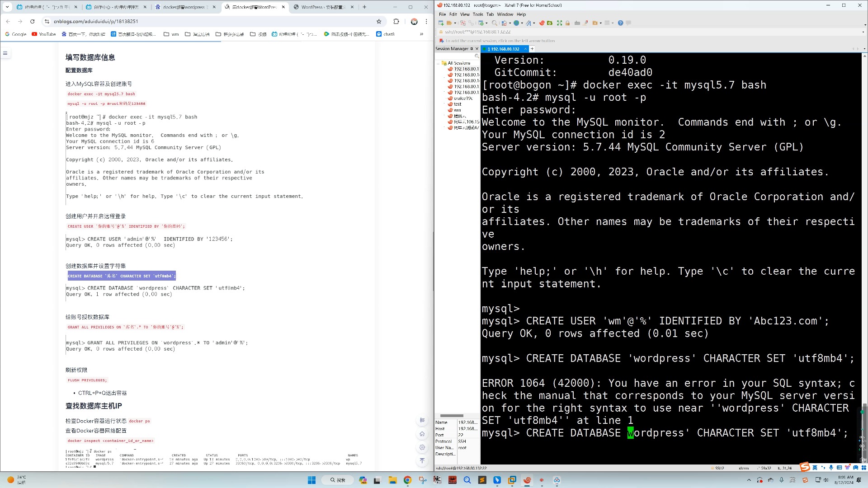Screen dimensions: 868x488
Task: Click the blog settings gear floating icon
Action: pos(422,447)
